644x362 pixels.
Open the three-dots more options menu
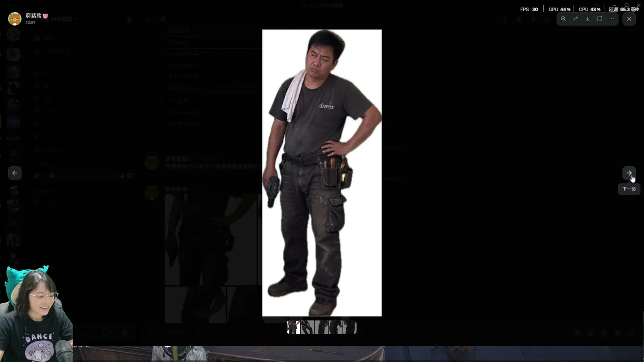612,19
